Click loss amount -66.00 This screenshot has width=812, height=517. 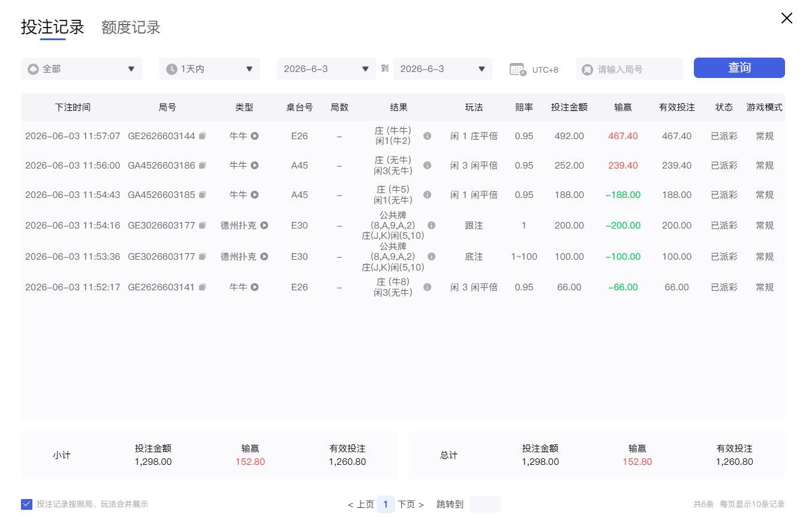click(x=623, y=287)
